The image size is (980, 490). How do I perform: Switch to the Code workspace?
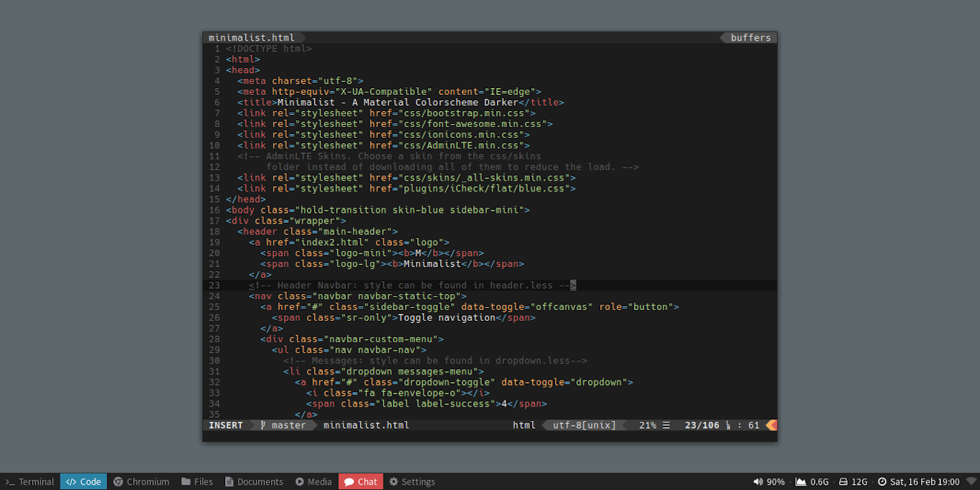coord(83,482)
